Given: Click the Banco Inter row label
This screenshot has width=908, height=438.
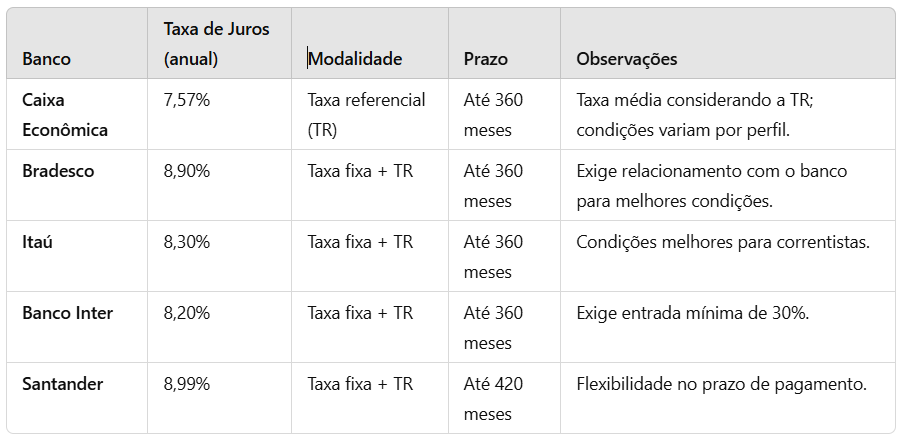Looking at the screenshot, I should pyautogui.click(x=67, y=313).
